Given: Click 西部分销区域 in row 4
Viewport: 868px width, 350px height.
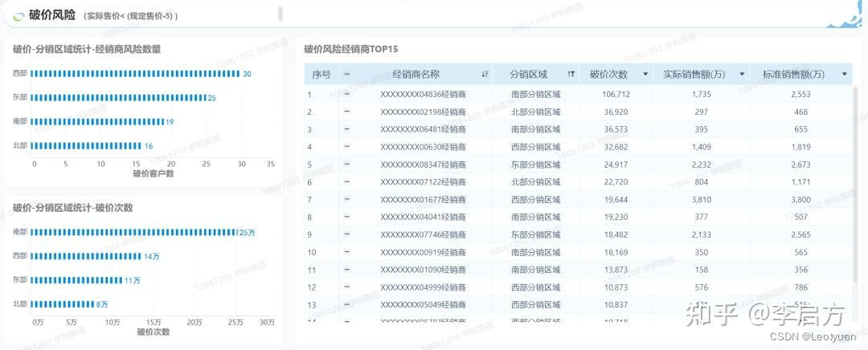Looking at the screenshot, I should click(x=535, y=147).
